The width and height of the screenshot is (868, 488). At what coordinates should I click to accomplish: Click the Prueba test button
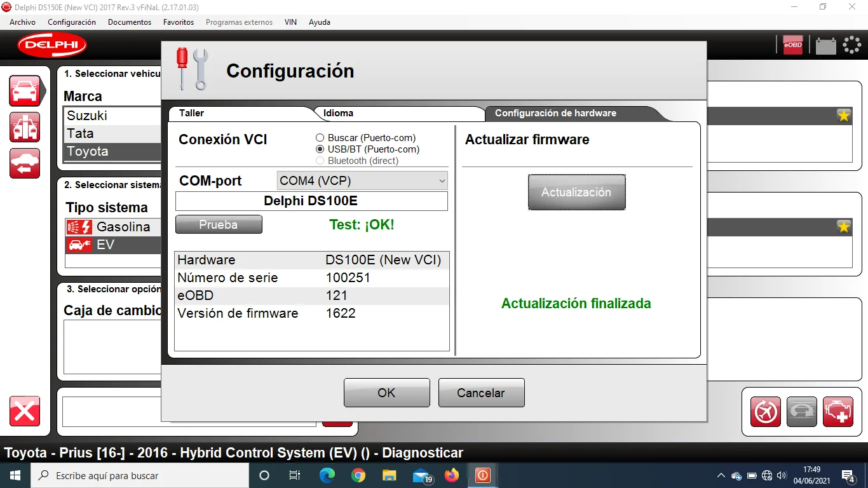click(219, 224)
